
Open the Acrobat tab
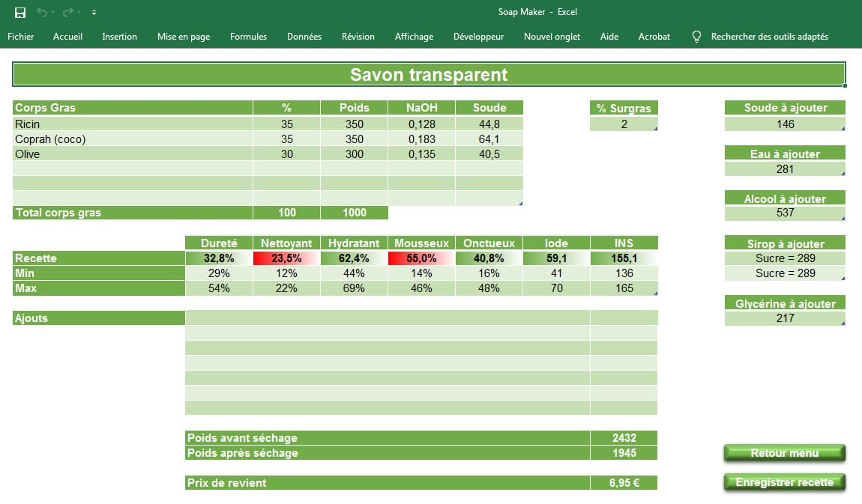pyautogui.click(x=654, y=36)
